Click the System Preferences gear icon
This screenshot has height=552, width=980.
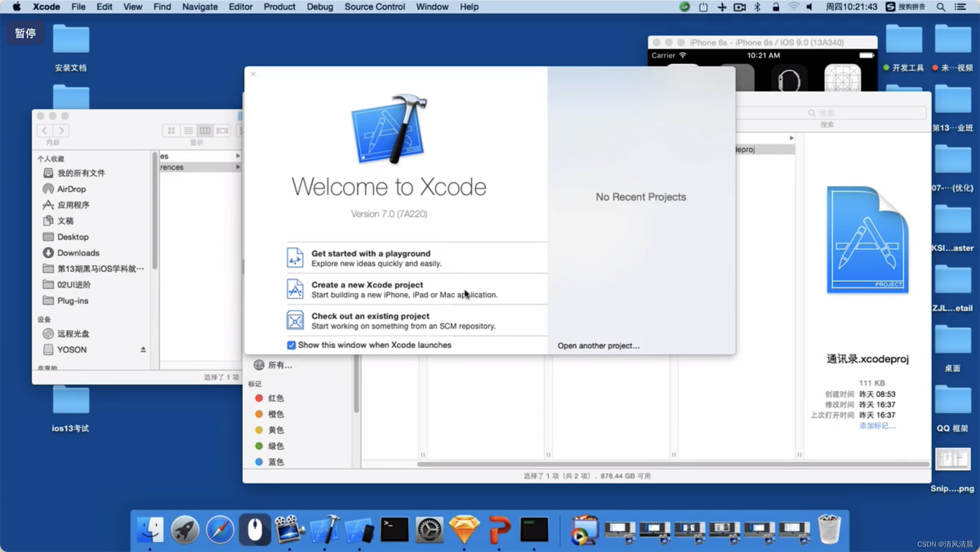(429, 530)
